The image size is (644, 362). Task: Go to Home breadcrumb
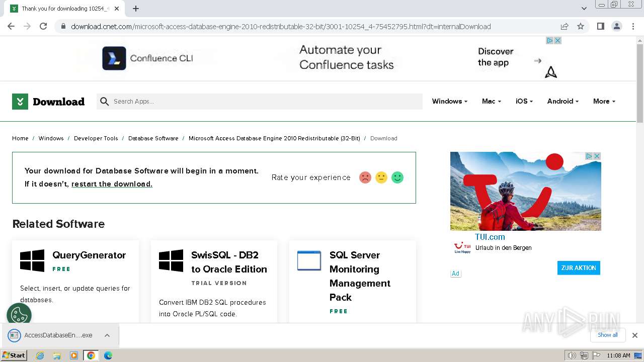point(20,138)
